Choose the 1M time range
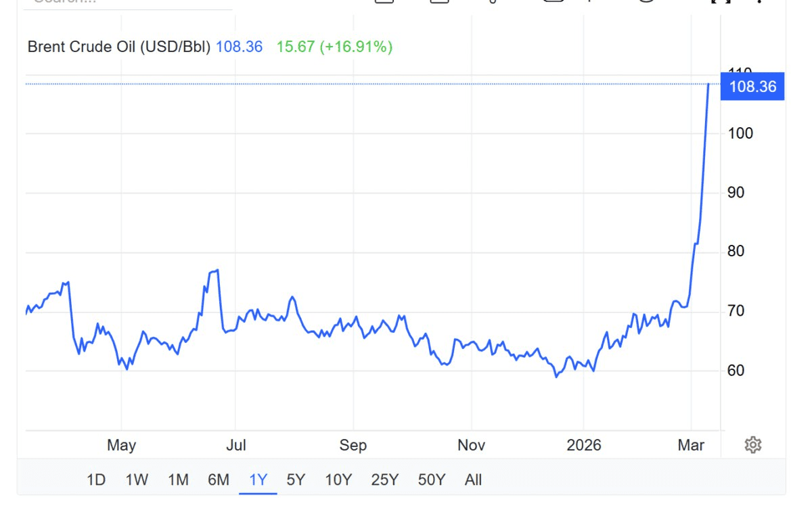Image resolution: width=812 pixels, height=512 pixels. (178, 480)
